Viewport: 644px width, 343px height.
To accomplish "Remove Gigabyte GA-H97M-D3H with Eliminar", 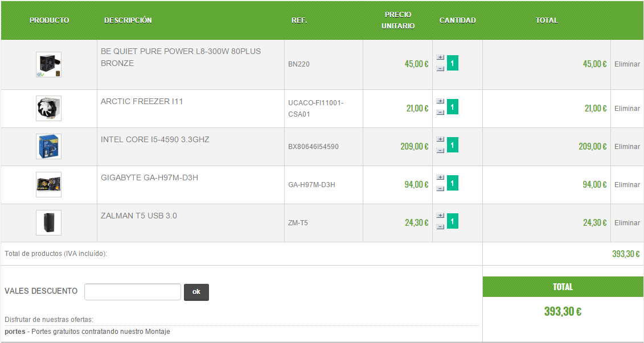I will click(x=627, y=185).
